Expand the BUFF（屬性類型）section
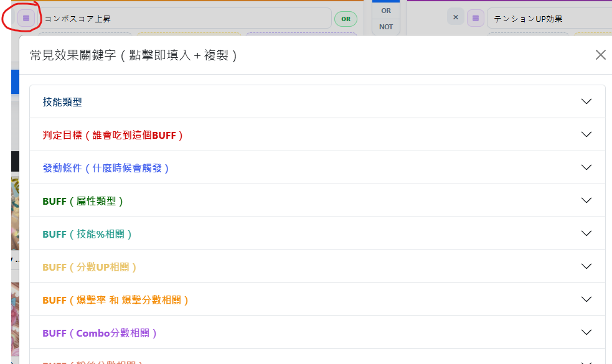This screenshot has height=364, width=612. [318, 201]
